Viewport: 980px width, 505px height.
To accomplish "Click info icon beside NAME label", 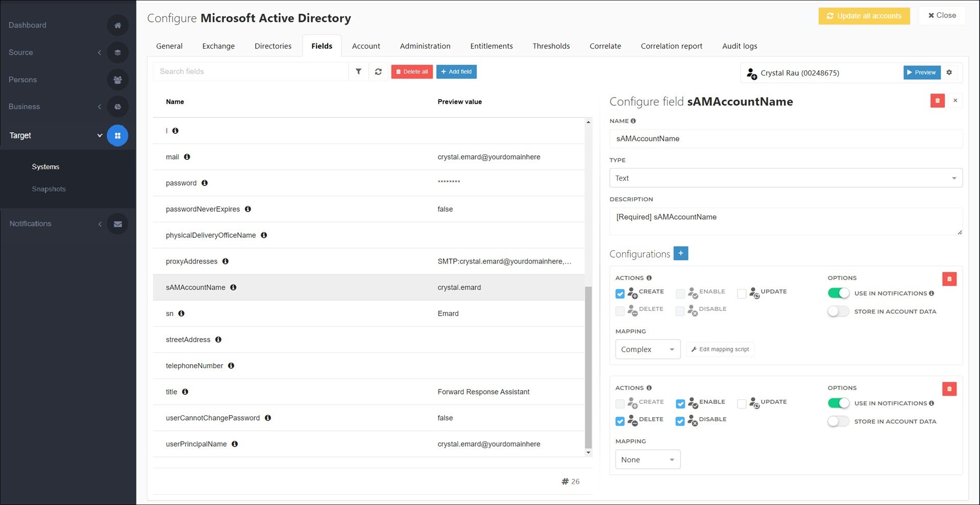I will click(x=633, y=121).
